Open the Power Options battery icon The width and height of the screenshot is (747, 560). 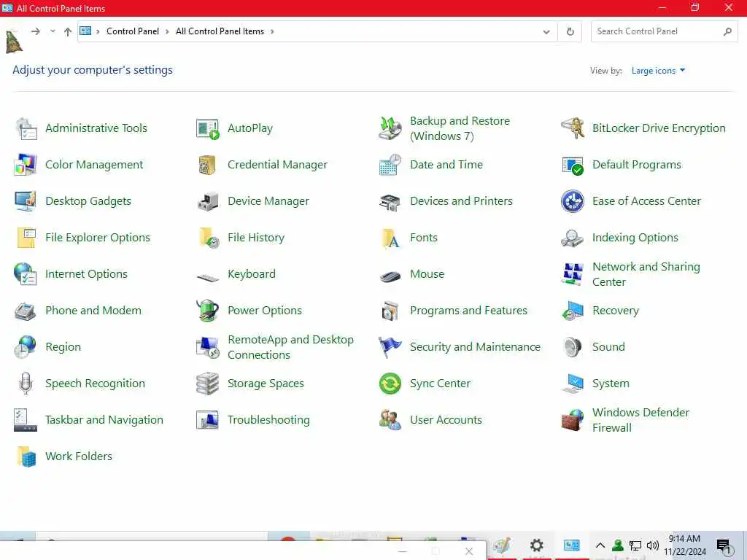[x=208, y=311]
